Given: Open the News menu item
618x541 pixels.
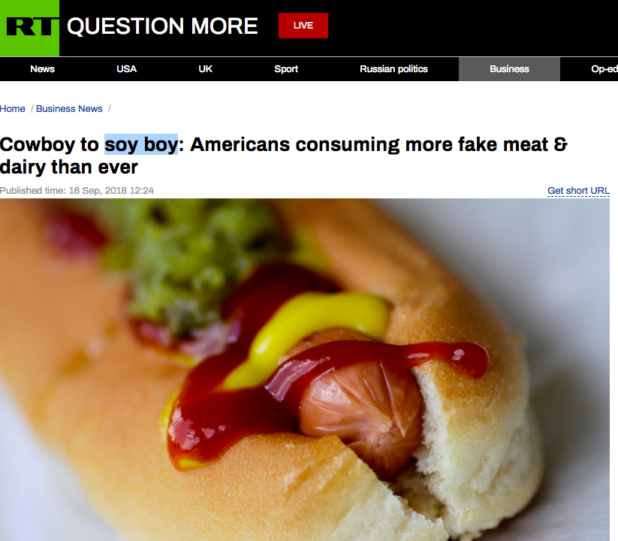Looking at the screenshot, I should [42, 69].
